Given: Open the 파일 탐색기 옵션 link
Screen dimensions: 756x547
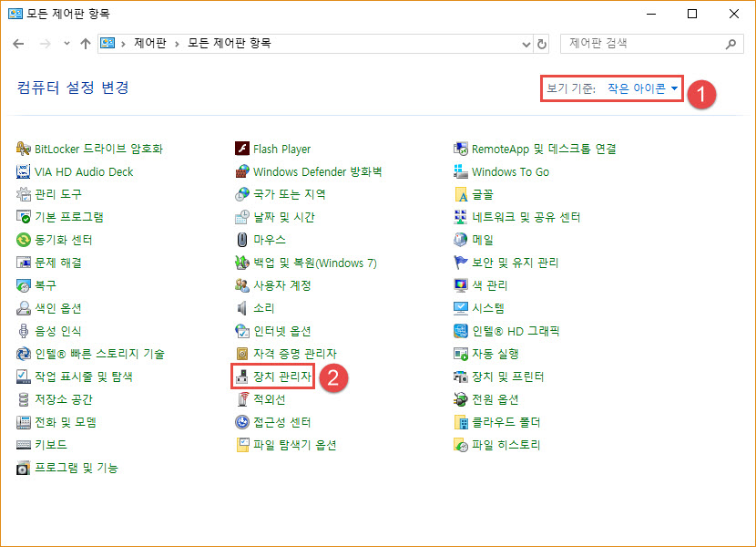Looking at the screenshot, I should (x=294, y=445).
